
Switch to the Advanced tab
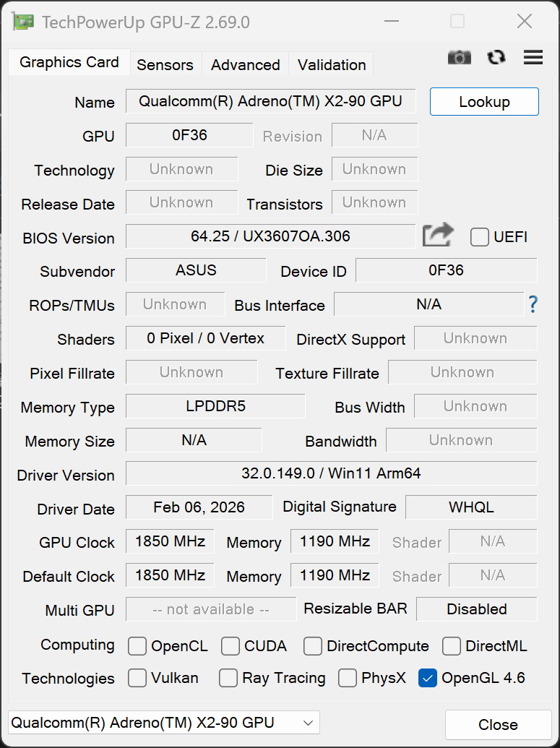click(x=245, y=64)
